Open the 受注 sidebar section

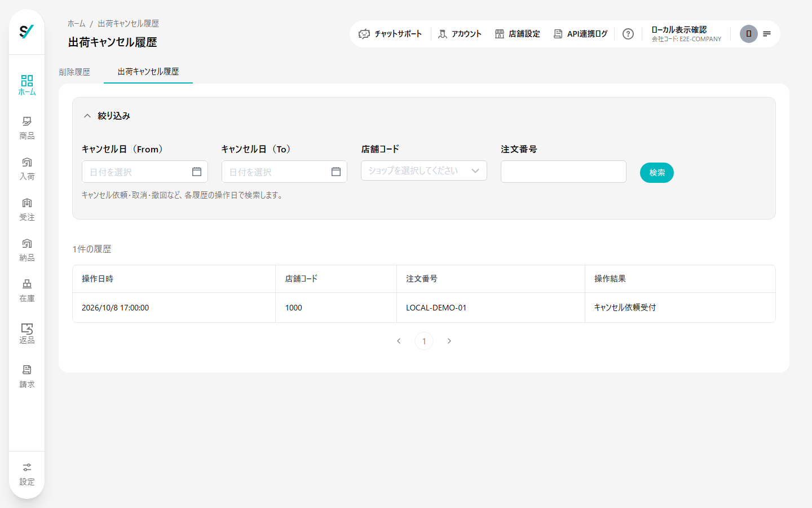(27, 209)
